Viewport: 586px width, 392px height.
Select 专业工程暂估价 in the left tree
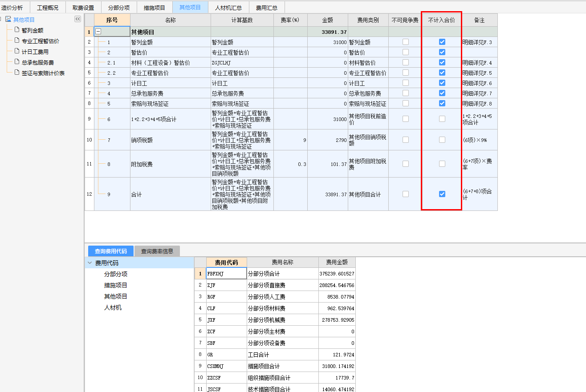coord(41,41)
